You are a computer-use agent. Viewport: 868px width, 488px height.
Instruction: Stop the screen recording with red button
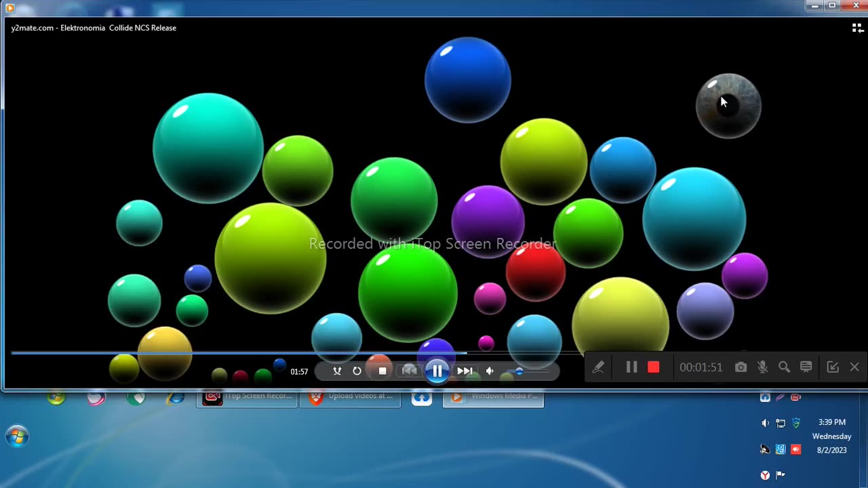[654, 367]
